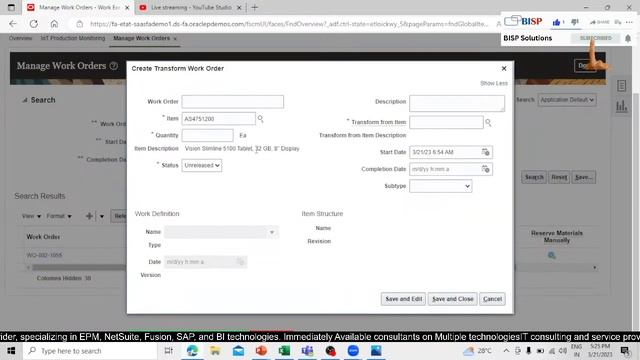The width and height of the screenshot is (640, 360).
Task: Click into the Transform from Item field
Action: [446, 122]
